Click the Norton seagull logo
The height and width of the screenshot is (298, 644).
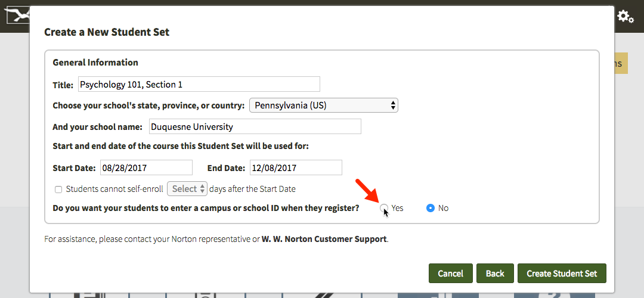click(17, 15)
